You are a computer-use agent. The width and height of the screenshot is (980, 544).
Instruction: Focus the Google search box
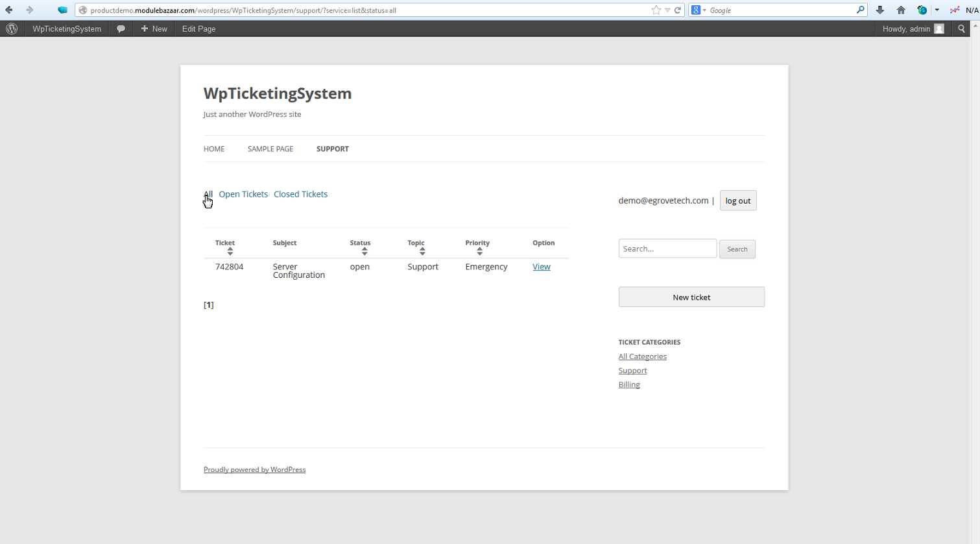782,10
